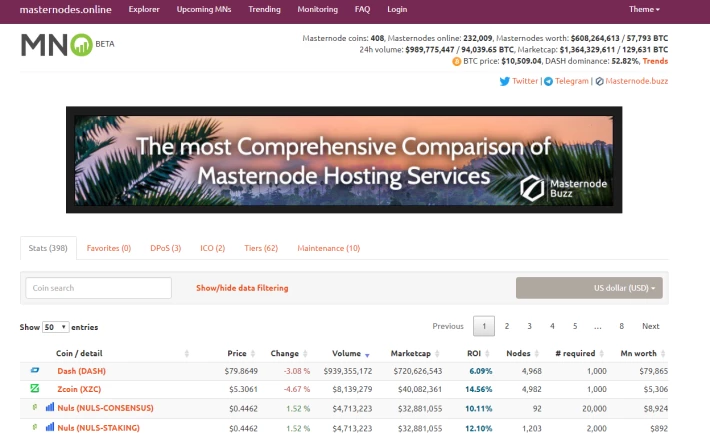Viewport: 710px width, 433px height.
Task: Click the sort arrows beside Mn worth
Action: point(663,354)
